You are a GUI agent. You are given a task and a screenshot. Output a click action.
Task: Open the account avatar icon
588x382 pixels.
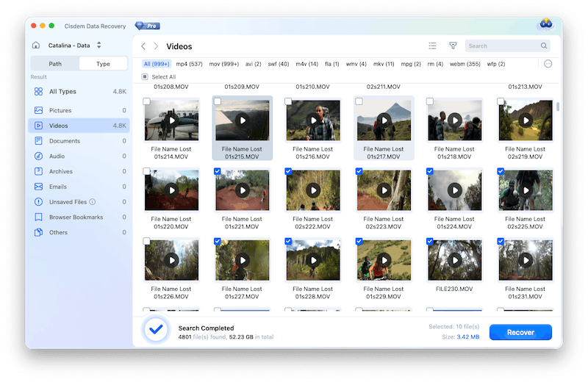click(x=546, y=24)
